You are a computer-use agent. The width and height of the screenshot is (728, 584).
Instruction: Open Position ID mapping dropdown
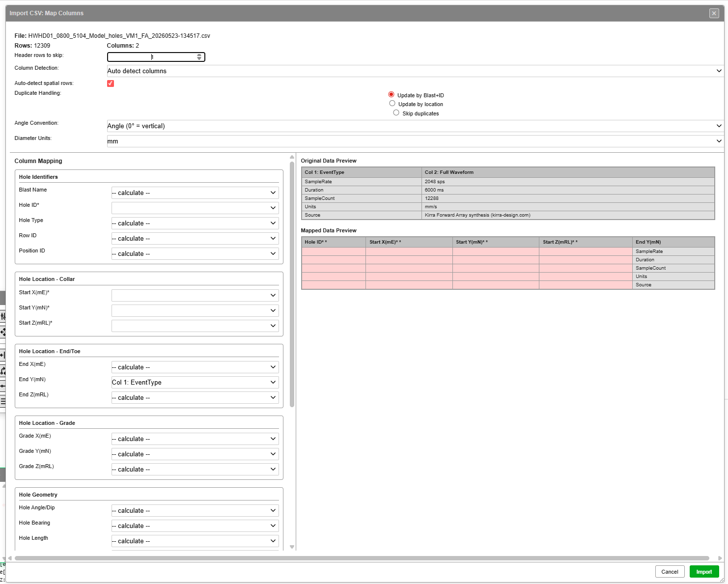tap(195, 253)
